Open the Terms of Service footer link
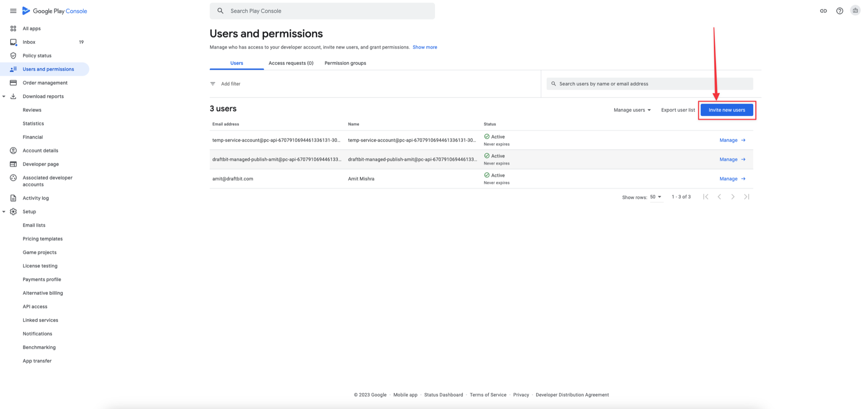This screenshot has width=868, height=409. [x=488, y=395]
